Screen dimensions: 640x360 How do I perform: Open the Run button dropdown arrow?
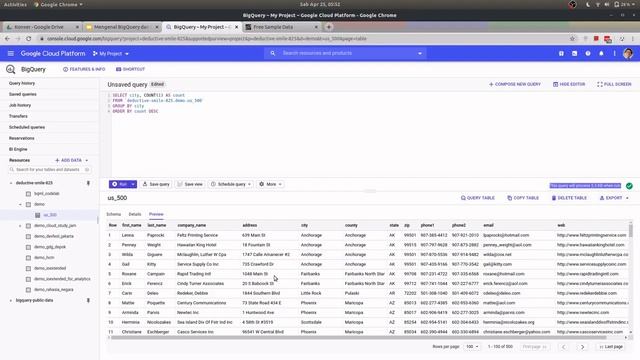pos(133,184)
